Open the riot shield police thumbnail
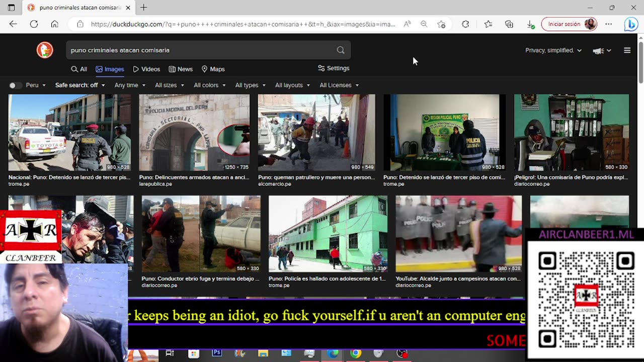Screen dimensions: 644x362 tap(458, 234)
